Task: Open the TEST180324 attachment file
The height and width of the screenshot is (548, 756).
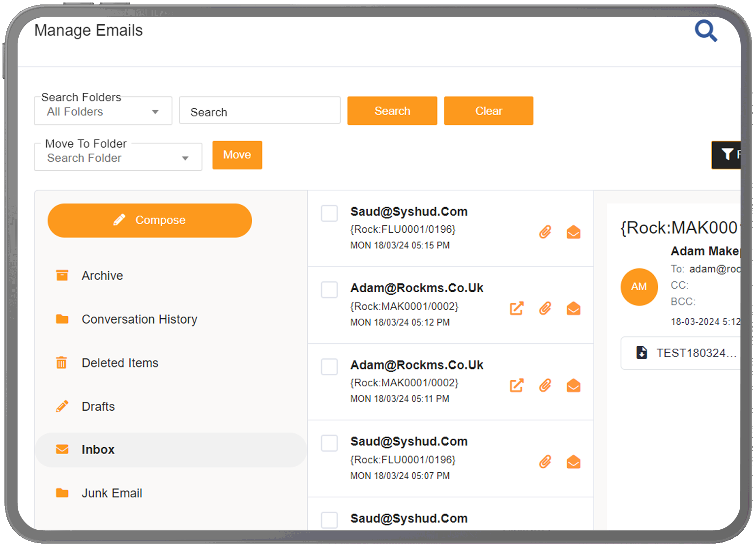Action: click(x=681, y=353)
